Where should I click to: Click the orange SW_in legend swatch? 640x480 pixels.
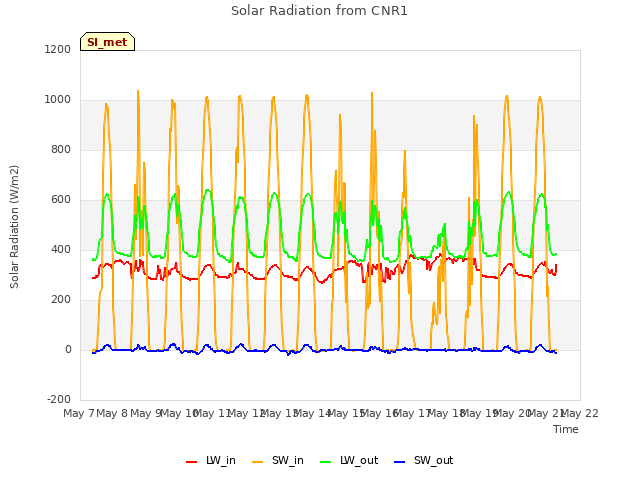pos(258,462)
